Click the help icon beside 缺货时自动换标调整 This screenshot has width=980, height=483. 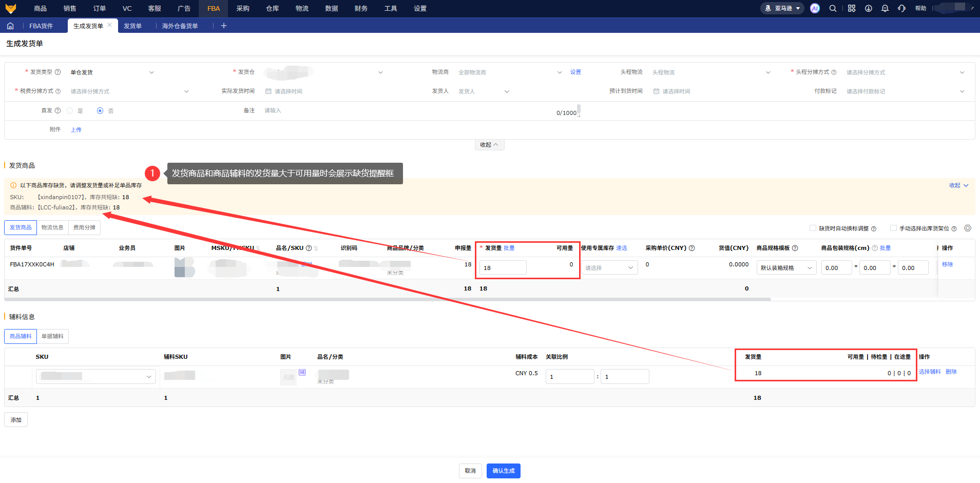tap(874, 228)
